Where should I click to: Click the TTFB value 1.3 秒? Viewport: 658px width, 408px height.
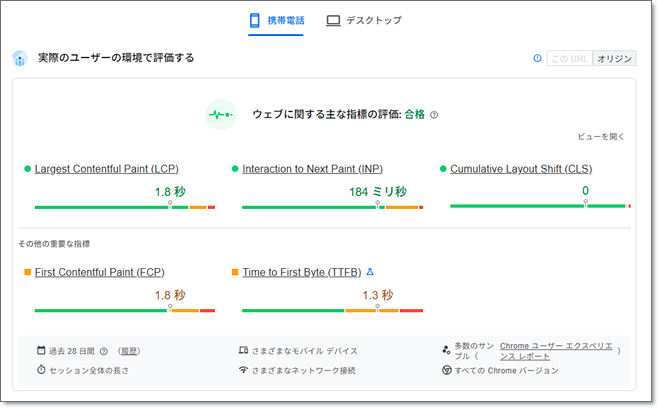click(x=378, y=295)
